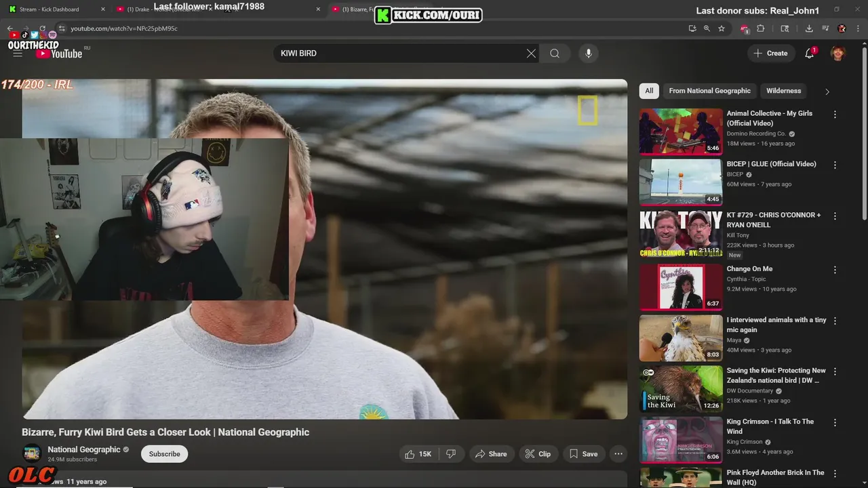Image resolution: width=868 pixels, height=488 pixels.
Task: Open the Saving the Kiwi documentary thumbnail
Action: [681, 388]
